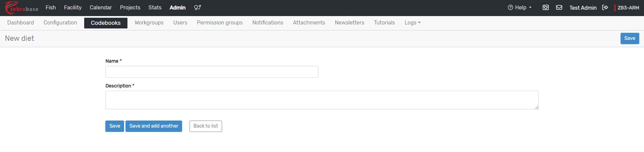Expand the Help dropdown menu
644x152 pixels.
tap(520, 8)
